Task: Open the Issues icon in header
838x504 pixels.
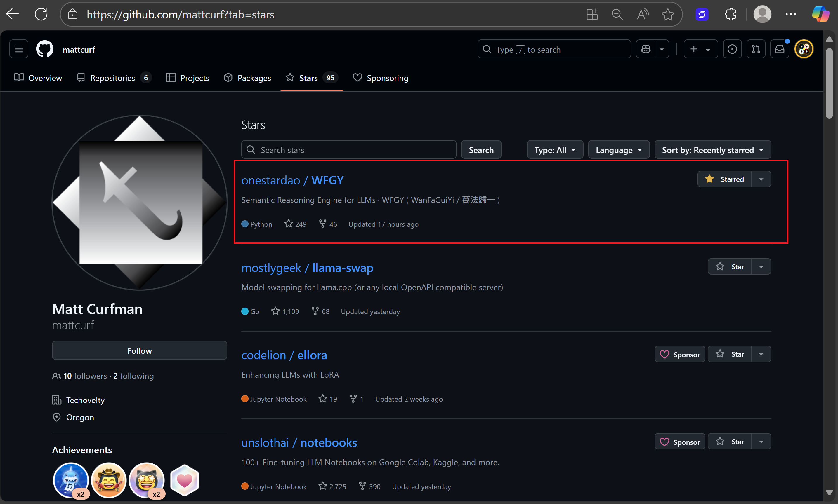Action: pos(732,49)
